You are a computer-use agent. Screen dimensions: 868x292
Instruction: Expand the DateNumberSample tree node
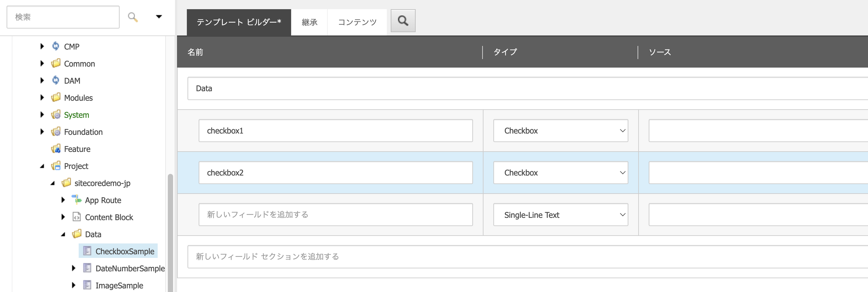click(73, 268)
